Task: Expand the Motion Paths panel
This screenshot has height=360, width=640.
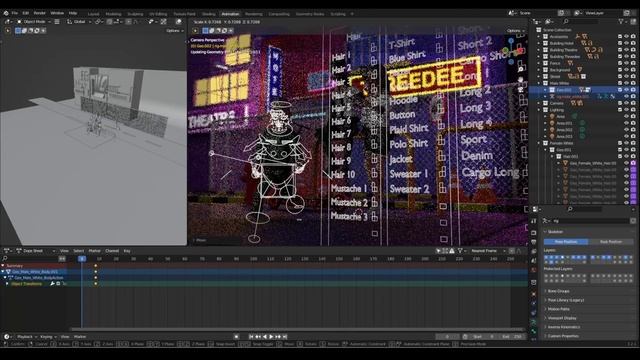Action: [589, 309]
